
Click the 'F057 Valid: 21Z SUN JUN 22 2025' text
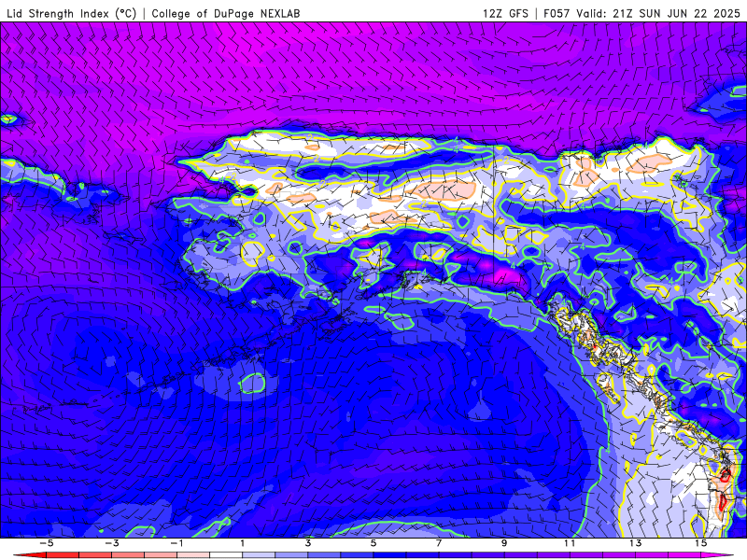[641, 13]
